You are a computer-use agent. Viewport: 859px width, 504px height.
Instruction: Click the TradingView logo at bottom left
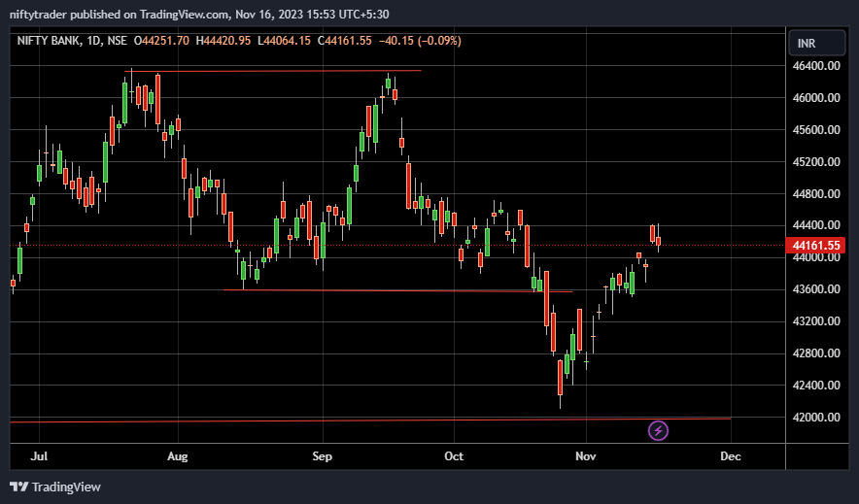pyautogui.click(x=55, y=487)
